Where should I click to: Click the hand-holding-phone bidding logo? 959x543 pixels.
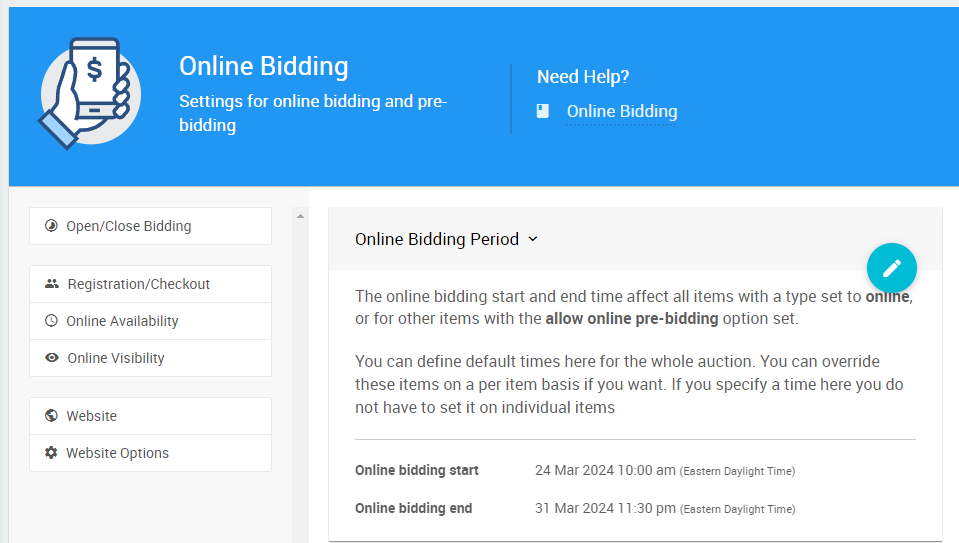tap(90, 94)
